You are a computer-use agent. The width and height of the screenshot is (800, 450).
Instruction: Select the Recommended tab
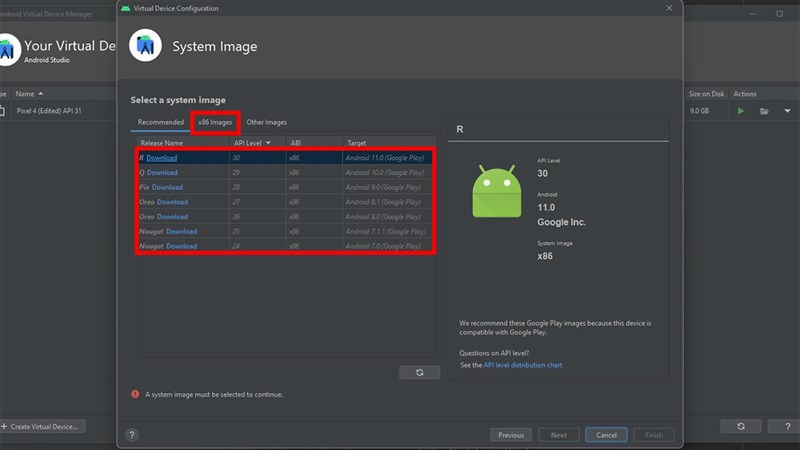point(160,122)
